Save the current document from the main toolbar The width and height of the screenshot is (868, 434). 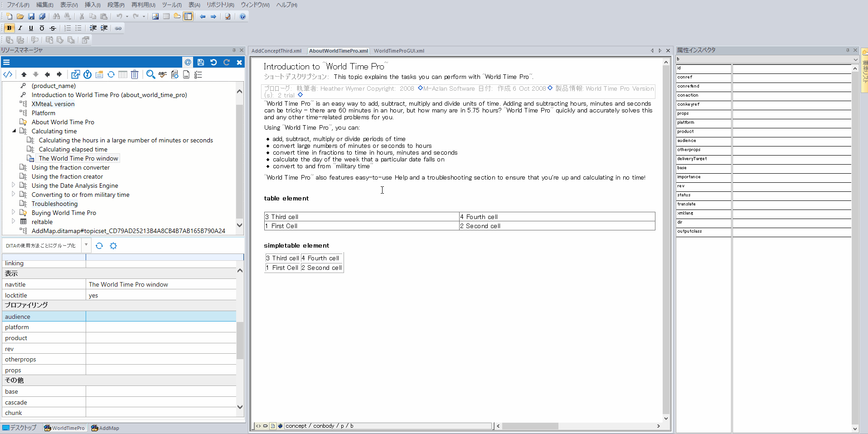[x=31, y=16]
